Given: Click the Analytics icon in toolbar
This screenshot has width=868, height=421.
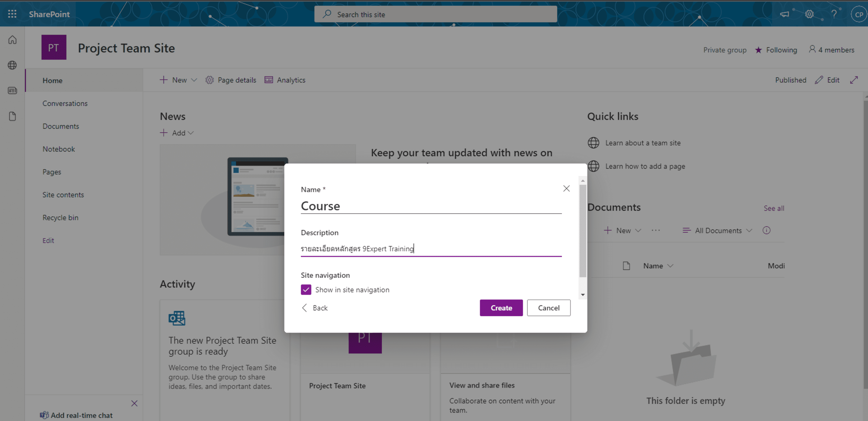Looking at the screenshot, I should click(x=268, y=80).
